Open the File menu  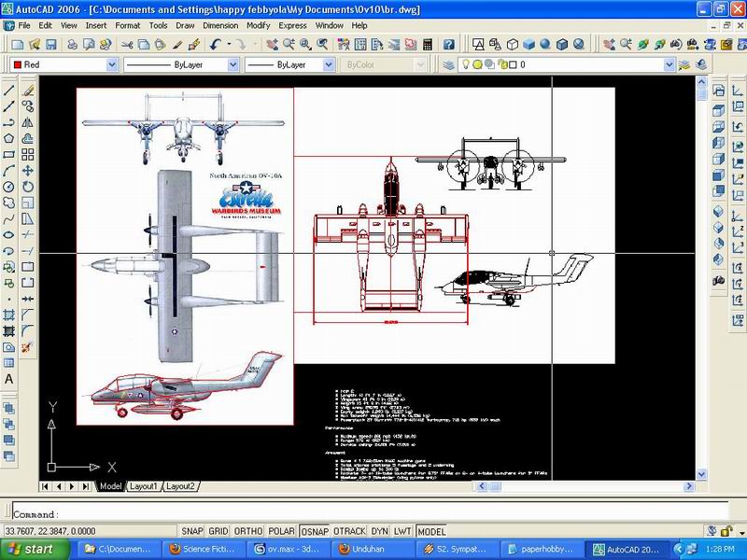pyautogui.click(x=24, y=26)
